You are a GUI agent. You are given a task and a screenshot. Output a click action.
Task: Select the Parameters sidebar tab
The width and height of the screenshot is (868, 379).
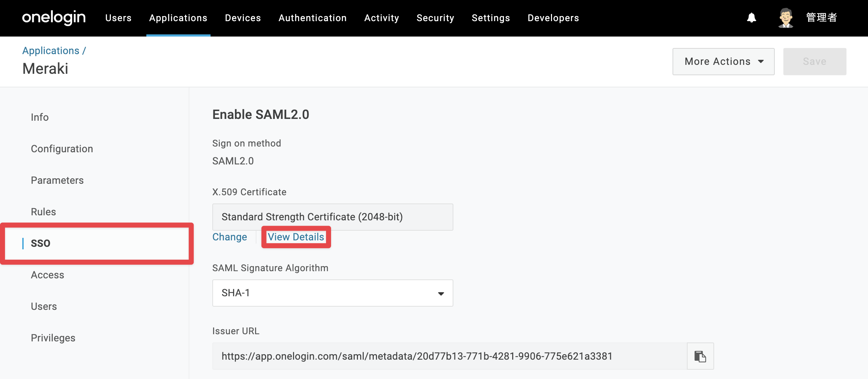(57, 180)
